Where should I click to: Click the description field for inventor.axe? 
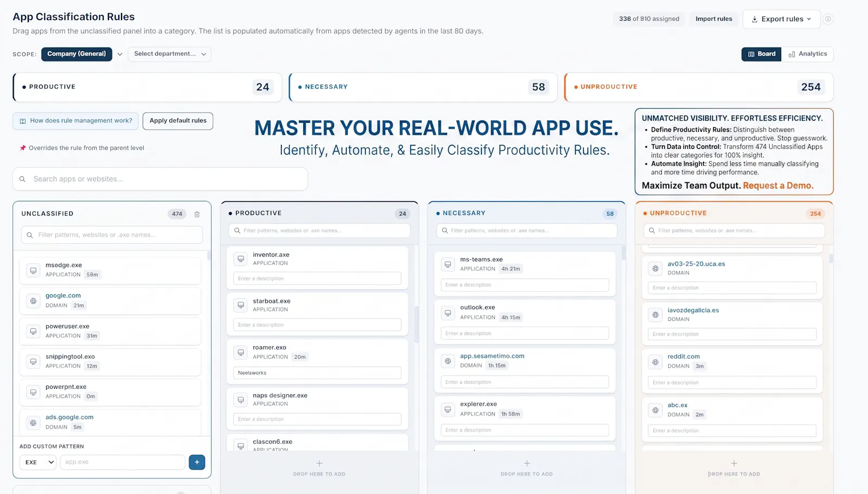click(317, 279)
